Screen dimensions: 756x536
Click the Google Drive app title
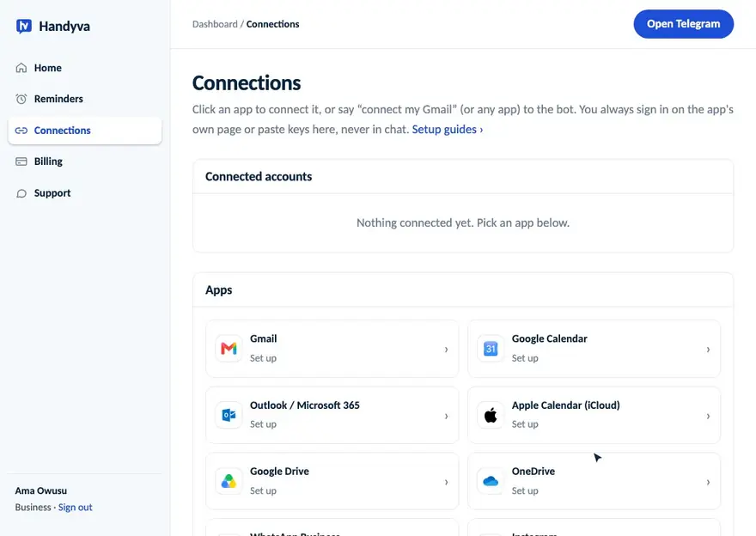pos(279,472)
